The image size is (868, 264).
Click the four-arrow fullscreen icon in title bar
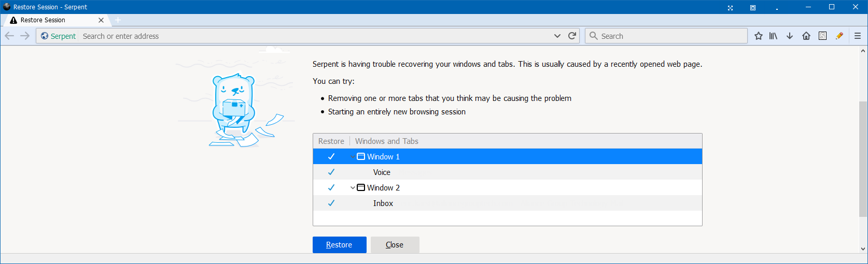(730, 8)
